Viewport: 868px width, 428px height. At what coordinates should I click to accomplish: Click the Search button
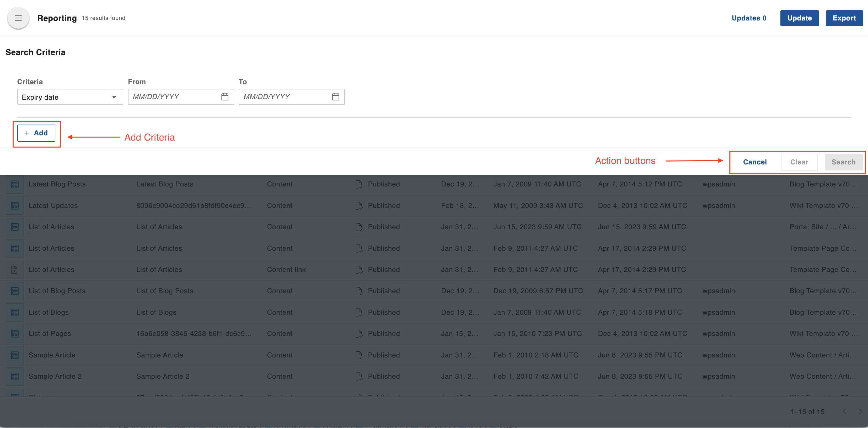(843, 162)
